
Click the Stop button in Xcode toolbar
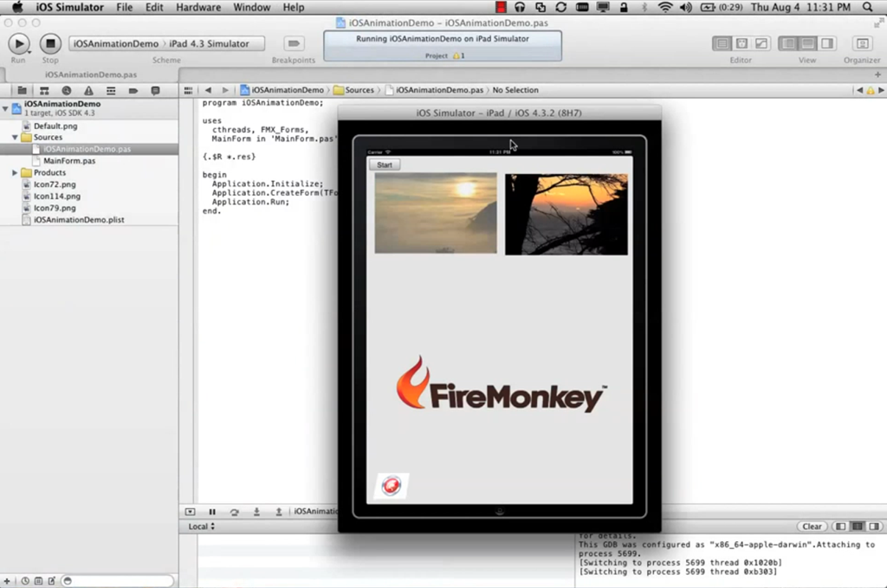coord(50,43)
